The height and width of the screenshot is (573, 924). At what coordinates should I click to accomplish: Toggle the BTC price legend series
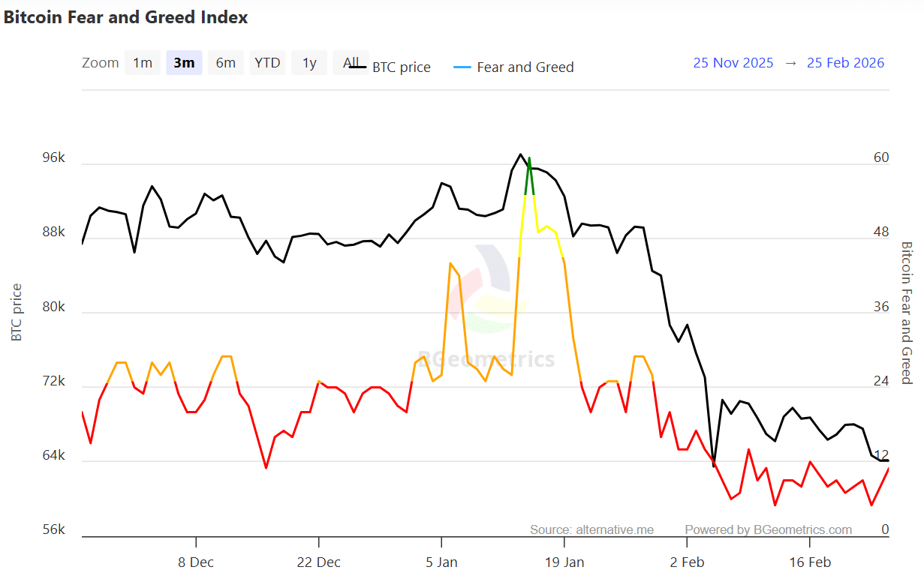click(402, 67)
